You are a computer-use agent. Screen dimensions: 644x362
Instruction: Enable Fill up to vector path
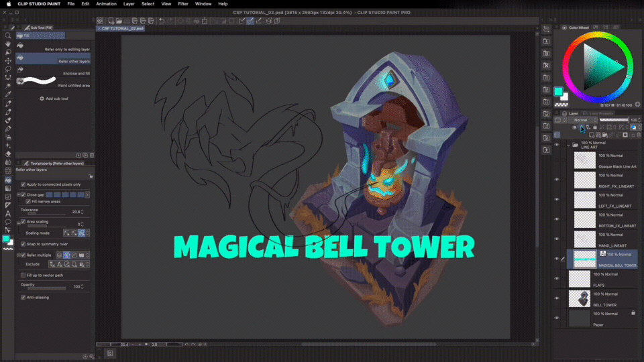coord(23,275)
